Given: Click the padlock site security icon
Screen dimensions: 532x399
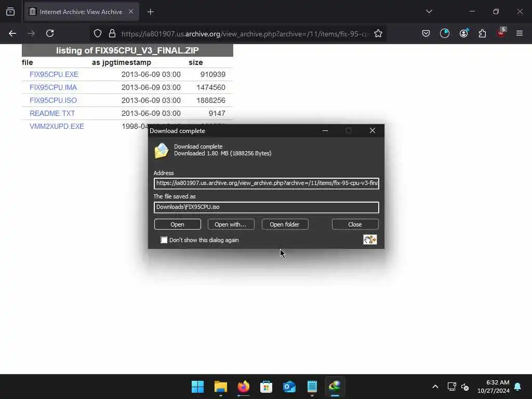Looking at the screenshot, I should (x=112, y=33).
